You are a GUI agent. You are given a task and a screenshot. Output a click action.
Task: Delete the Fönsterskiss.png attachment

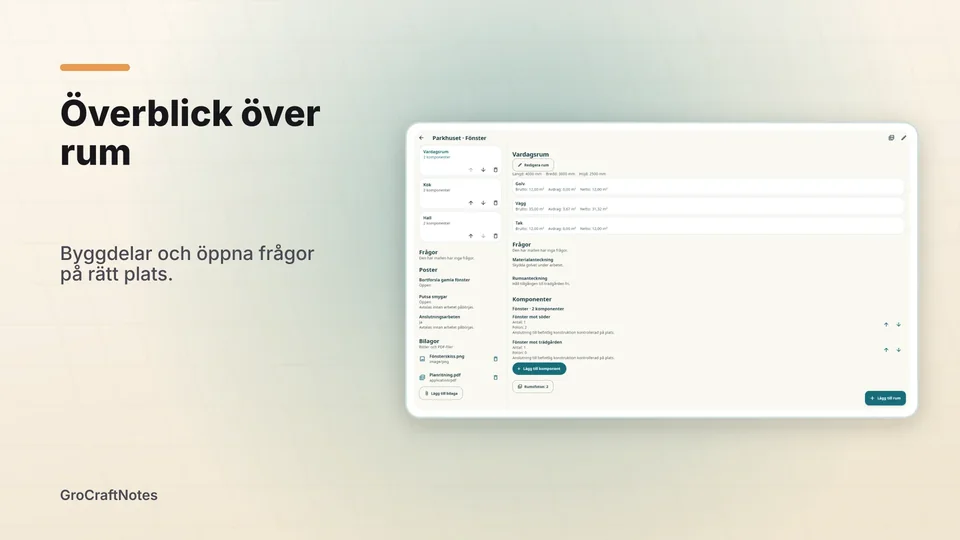[495, 359]
